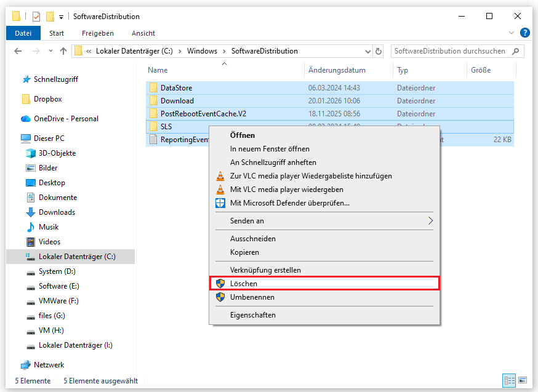Switch to the Ansicht ribbon tab
This screenshot has width=538, height=392.
[x=143, y=33]
